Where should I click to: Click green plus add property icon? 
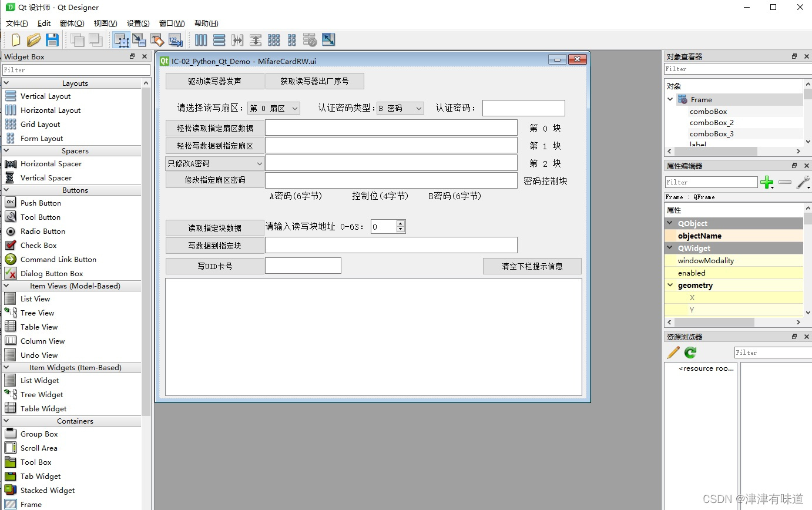pos(767,183)
